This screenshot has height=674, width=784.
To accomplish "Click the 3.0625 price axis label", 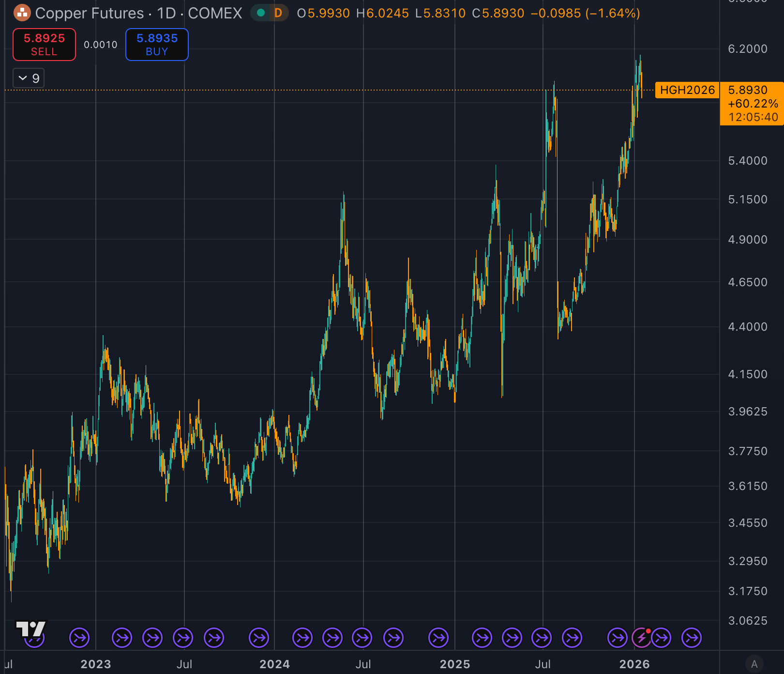I will [748, 621].
